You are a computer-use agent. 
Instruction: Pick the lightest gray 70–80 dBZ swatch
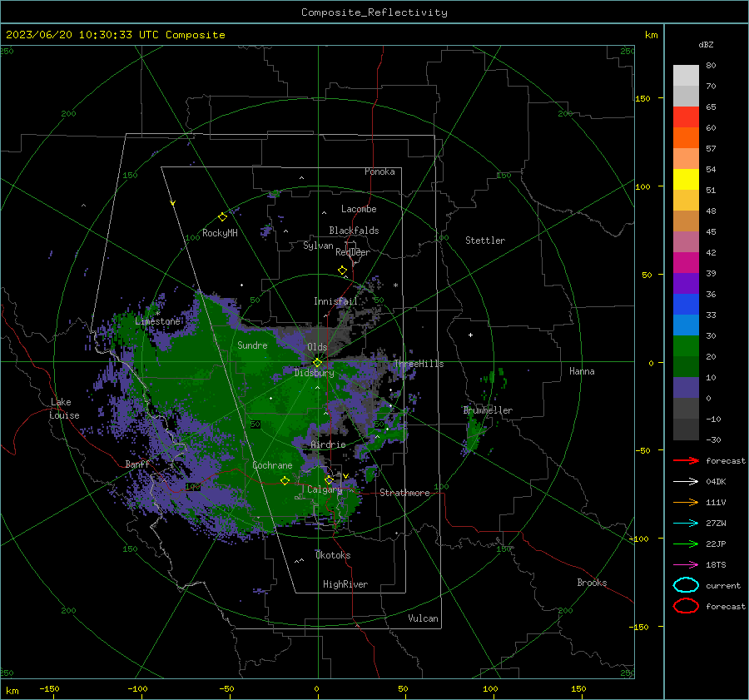coord(686,76)
